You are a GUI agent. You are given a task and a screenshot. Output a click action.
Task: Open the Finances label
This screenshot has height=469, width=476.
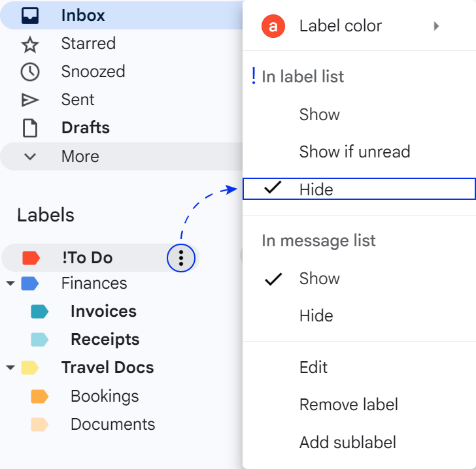pyautogui.click(x=94, y=283)
